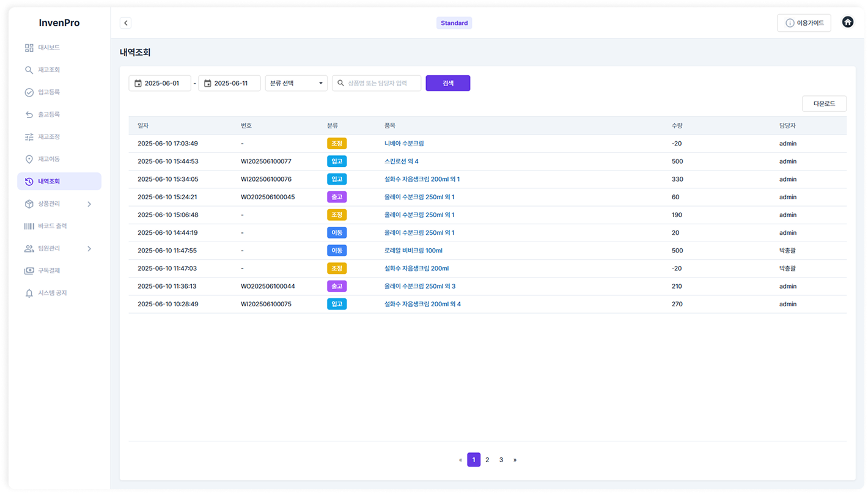Expand the 팀원관리 submenu chevron
This screenshot has height=494, width=868.
pyautogui.click(x=89, y=249)
